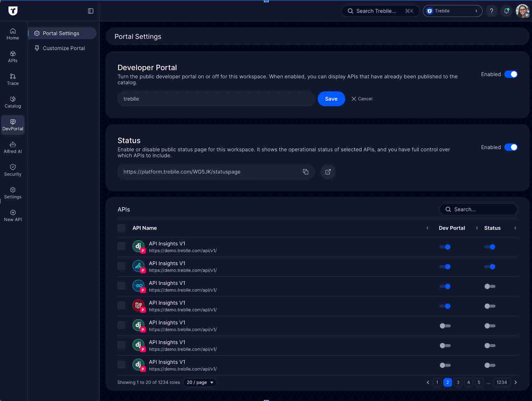Check the select-all APIs checkbox

pyautogui.click(x=122, y=228)
